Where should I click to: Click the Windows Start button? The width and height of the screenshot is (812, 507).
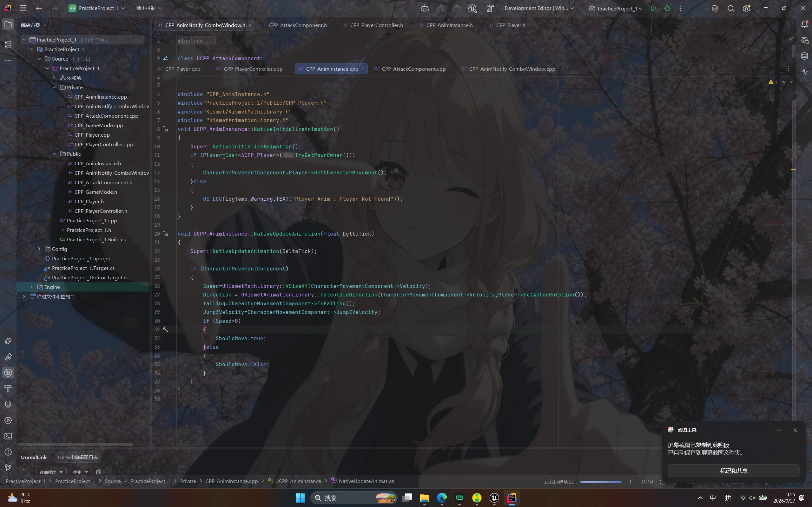(x=300, y=497)
